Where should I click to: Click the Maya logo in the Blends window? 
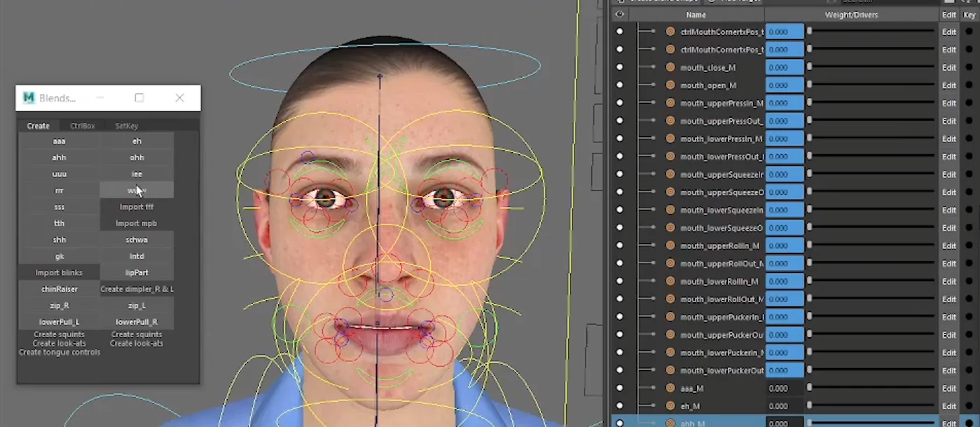tap(29, 98)
